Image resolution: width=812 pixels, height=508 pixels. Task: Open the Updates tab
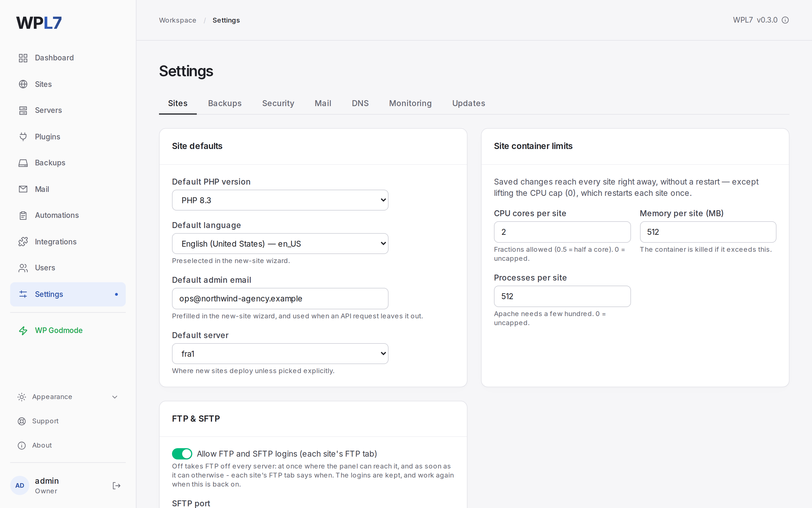tap(468, 103)
